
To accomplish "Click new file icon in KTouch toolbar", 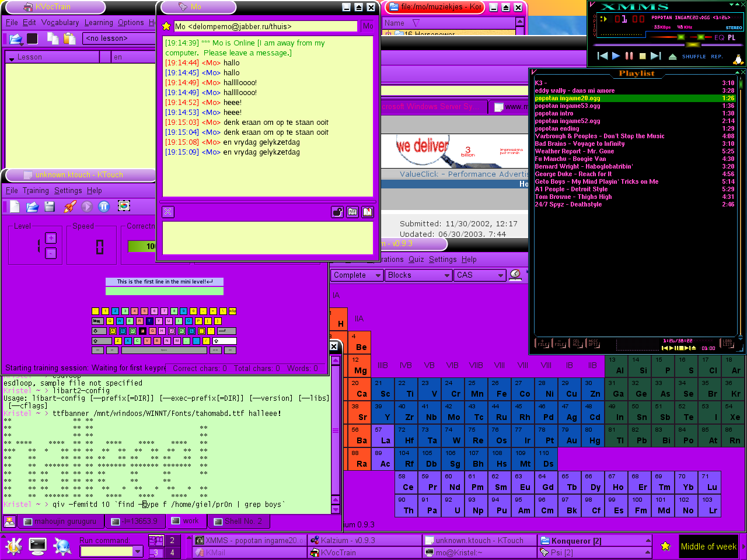I will point(15,206).
